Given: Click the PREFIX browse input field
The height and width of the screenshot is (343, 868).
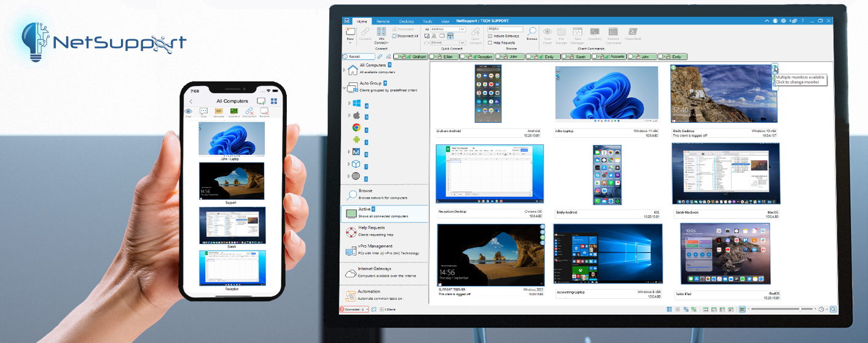Looking at the screenshot, I should tap(505, 29).
